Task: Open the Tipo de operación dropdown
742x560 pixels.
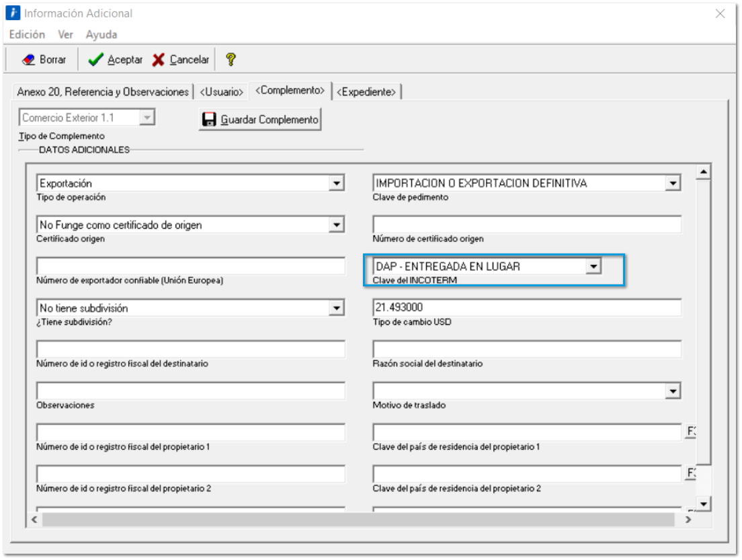Action: [338, 183]
